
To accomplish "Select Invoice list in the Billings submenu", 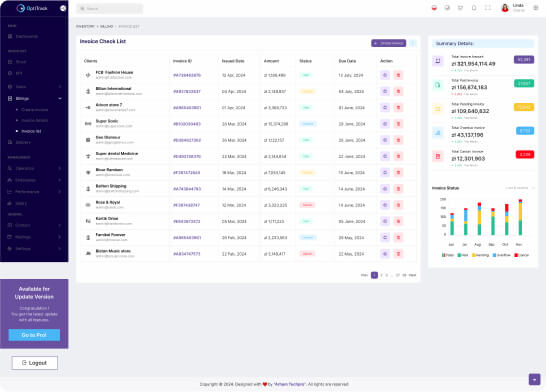I will click(31, 131).
